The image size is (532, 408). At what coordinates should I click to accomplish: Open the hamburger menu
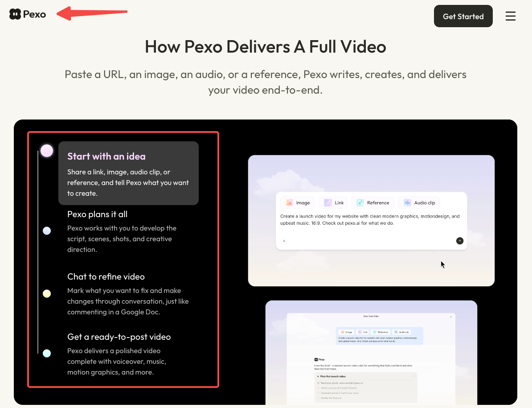(x=510, y=16)
